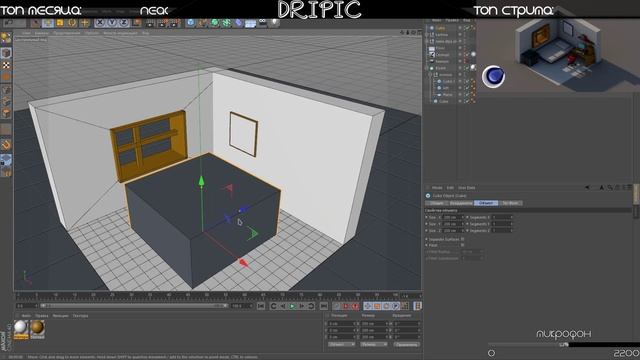The height and width of the screenshot is (360, 640).
Task: Click the orange snap magnet icon in left sidebar
Action: (6, 144)
